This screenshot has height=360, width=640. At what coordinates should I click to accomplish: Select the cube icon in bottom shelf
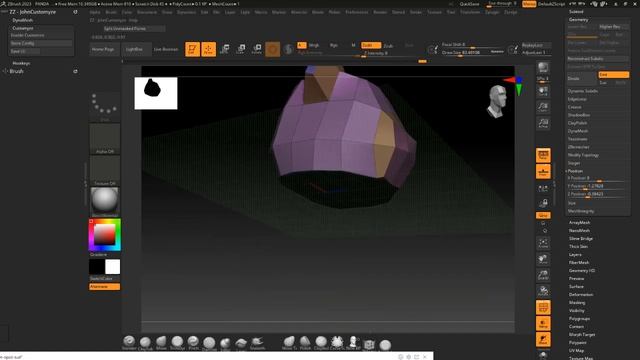[369, 344]
